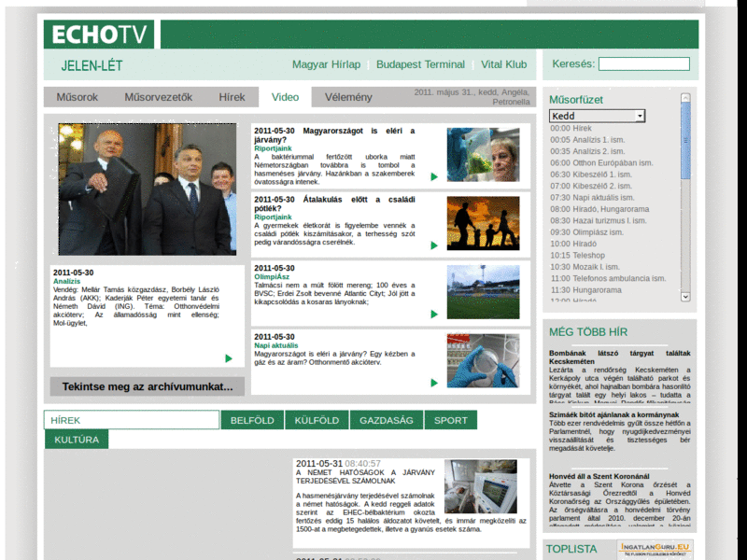Select the BELFÖLD news category
The height and width of the screenshot is (560, 747).
(252, 420)
